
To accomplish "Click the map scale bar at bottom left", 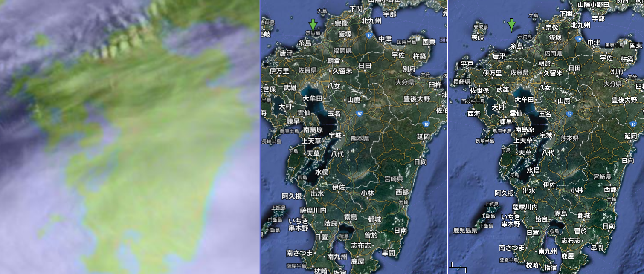I will 457,267.
